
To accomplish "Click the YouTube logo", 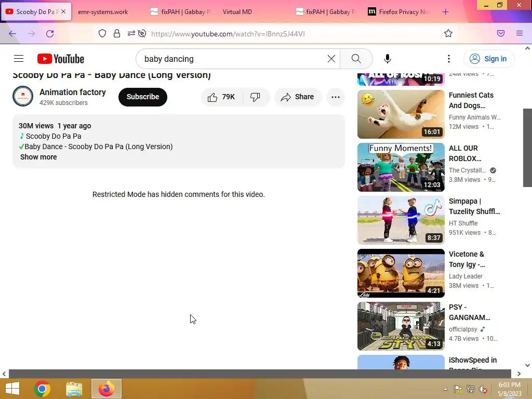I will [x=61, y=59].
